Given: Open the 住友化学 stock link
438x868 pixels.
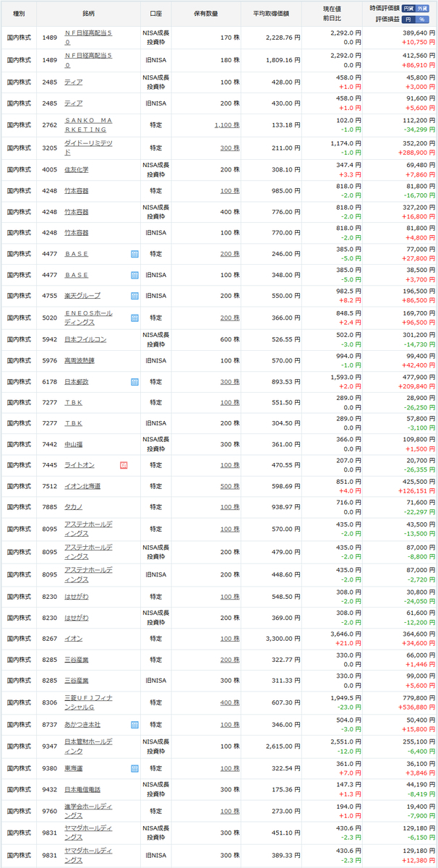Looking at the screenshot, I should [77, 169].
